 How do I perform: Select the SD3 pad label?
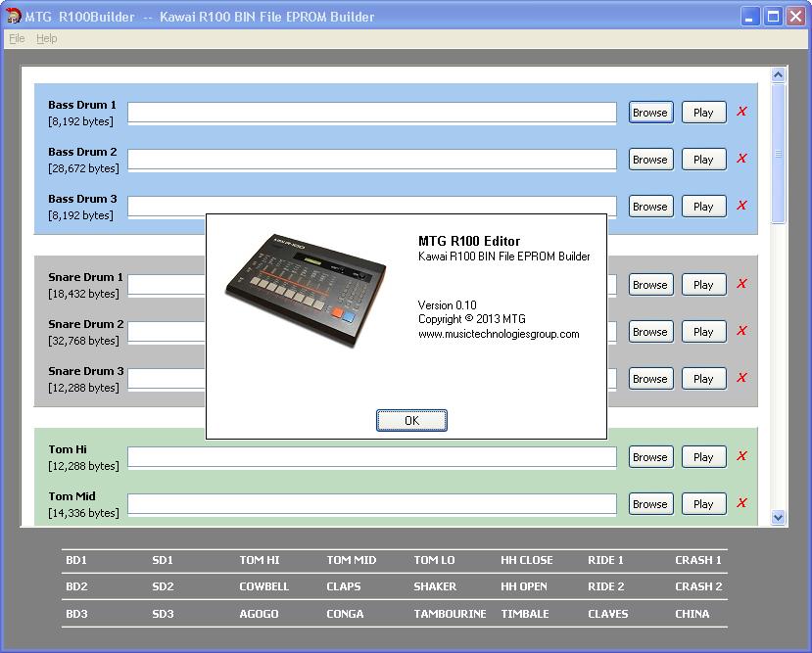point(164,614)
